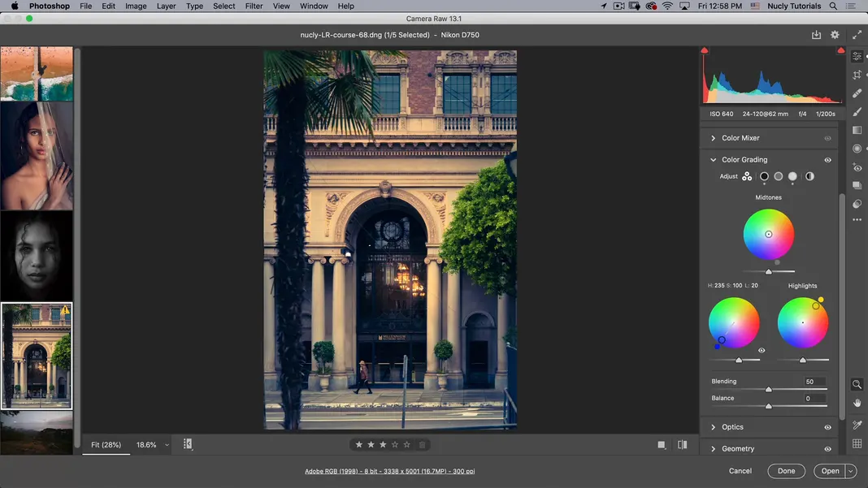Click the Blending value field

point(814,382)
